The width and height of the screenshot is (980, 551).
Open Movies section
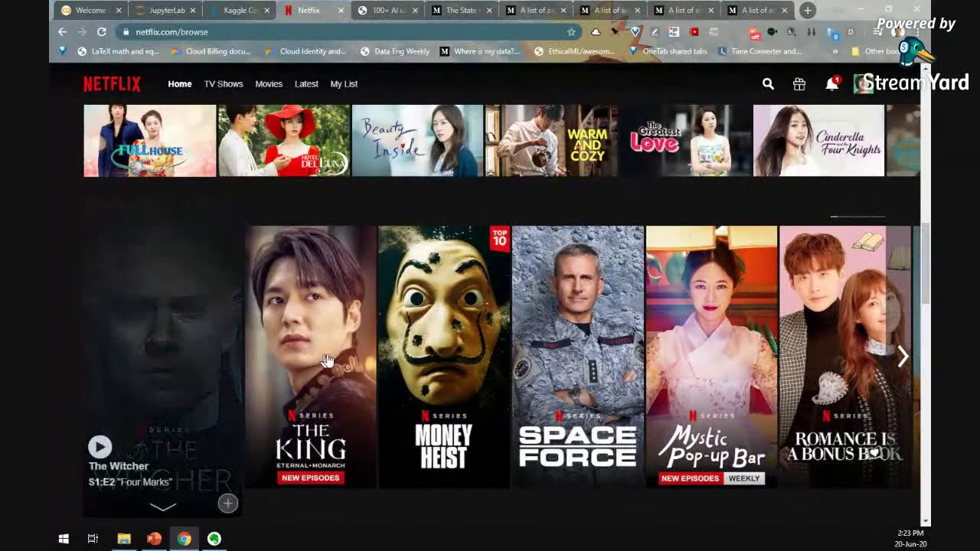(x=269, y=84)
